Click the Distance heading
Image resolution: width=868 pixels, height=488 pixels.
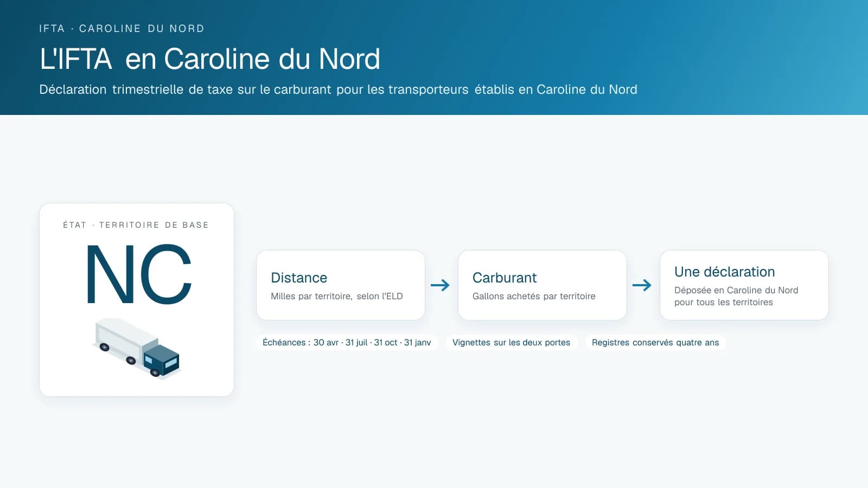coord(299,278)
